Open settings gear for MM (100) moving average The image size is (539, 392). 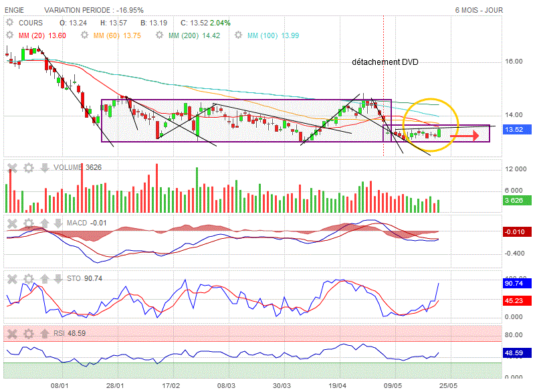[x=240, y=35]
